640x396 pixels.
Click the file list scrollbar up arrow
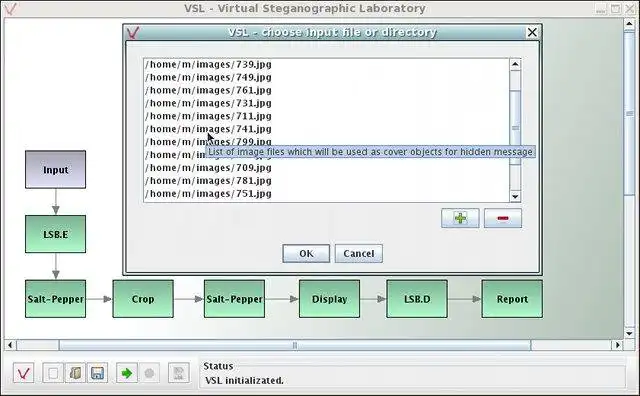click(515, 64)
